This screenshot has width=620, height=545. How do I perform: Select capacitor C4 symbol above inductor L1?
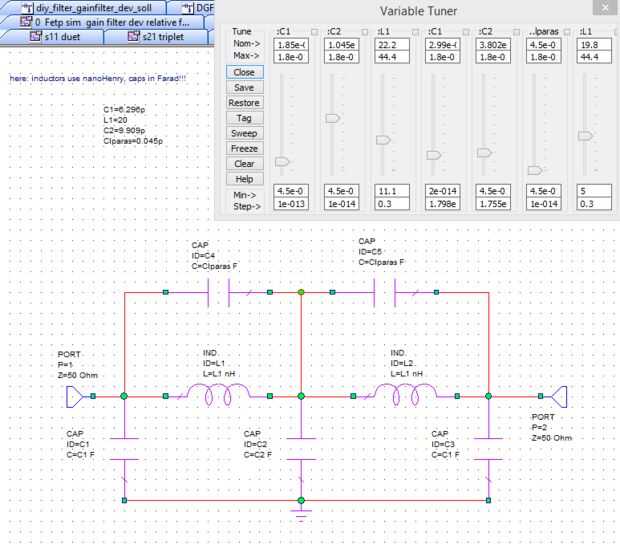[218, 293]
